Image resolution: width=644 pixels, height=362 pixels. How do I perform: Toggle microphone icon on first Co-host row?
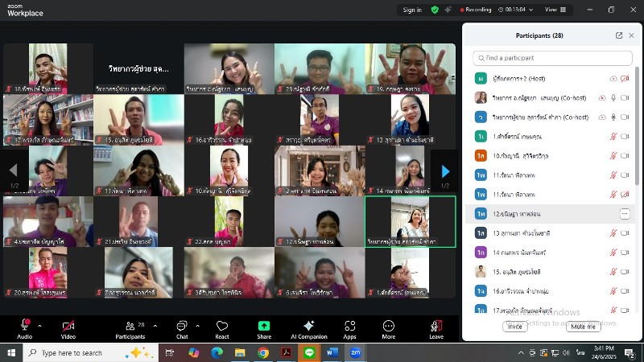(x=613, y=97)
